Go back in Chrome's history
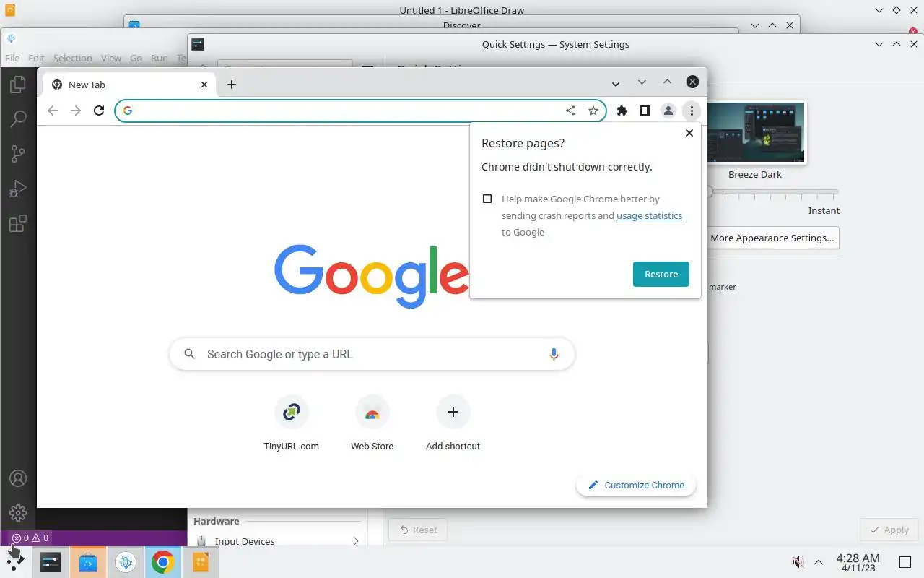This screenshot has height=578, width=924. 52,111
